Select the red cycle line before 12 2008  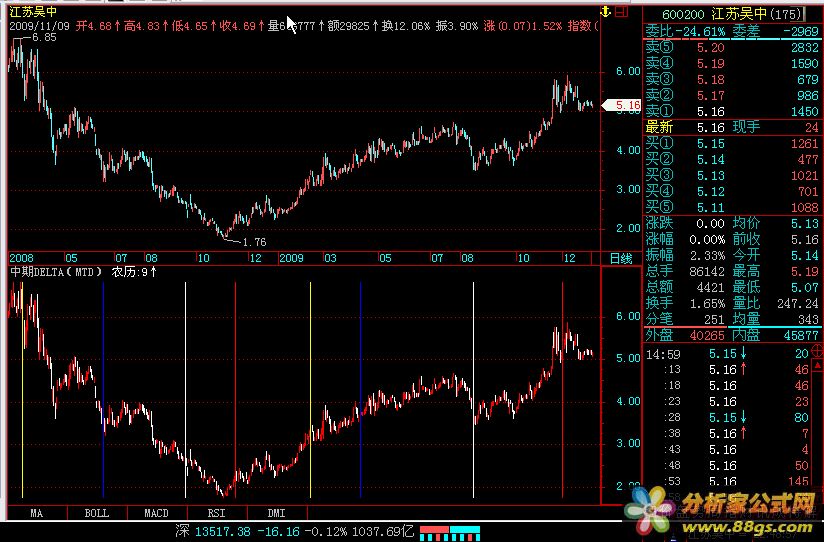(x=235, y=389)
